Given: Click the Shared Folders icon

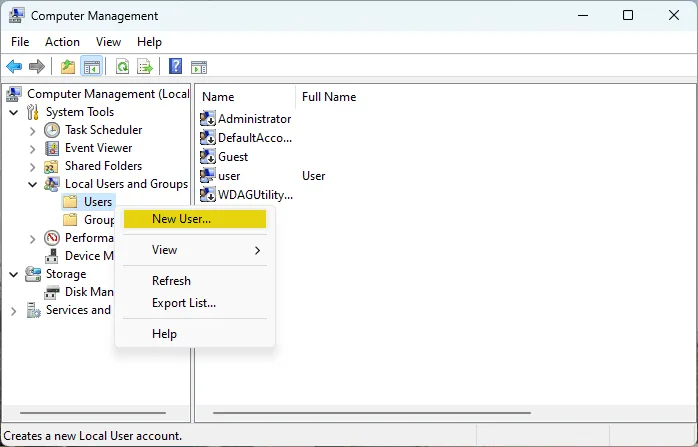Looking at the screenshot, I should 51,167.
